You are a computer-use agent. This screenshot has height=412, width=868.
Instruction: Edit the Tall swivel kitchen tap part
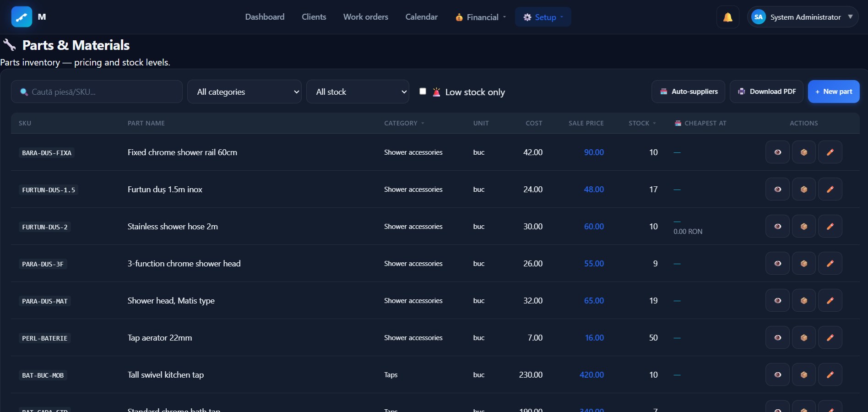point(830,374)
